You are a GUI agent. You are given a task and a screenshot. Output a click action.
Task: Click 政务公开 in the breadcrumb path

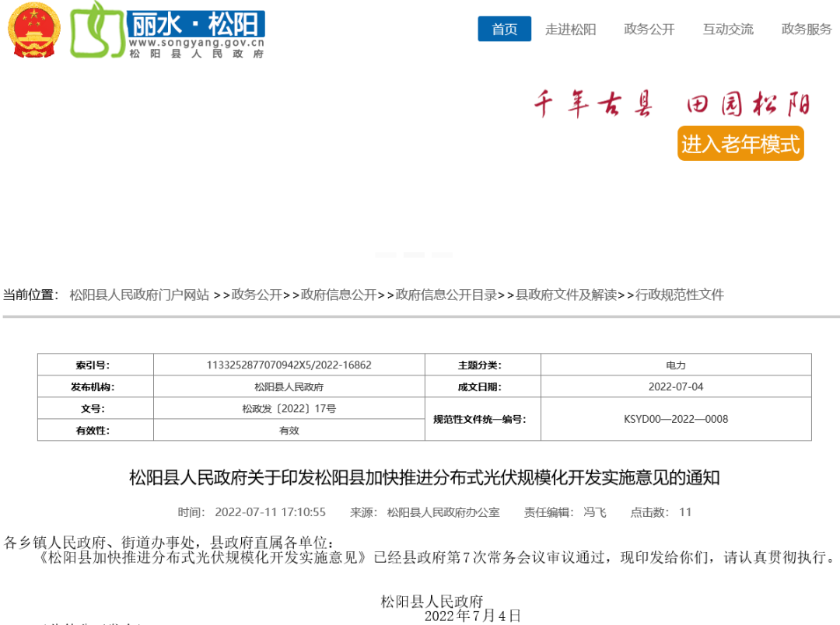[x=257, y=295]
